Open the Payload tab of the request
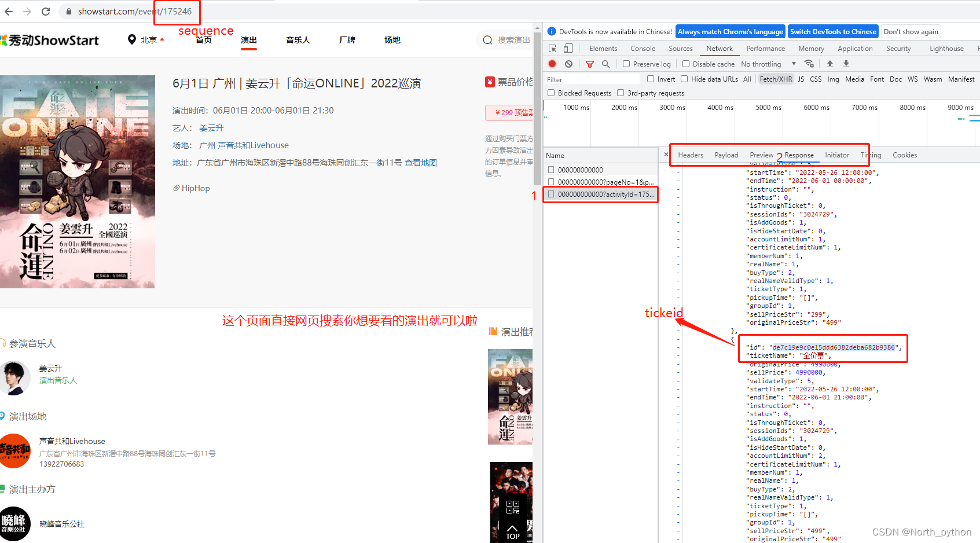This screenshot has height=543, width=980. pyautogui.click(x=726, y=155)
